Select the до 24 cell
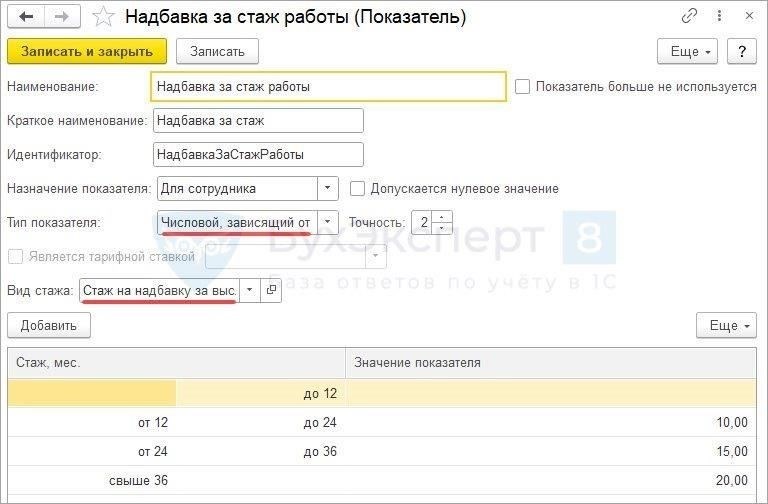Image resolution: width=768 pixels, height=504 pixels. pos(261,422)
